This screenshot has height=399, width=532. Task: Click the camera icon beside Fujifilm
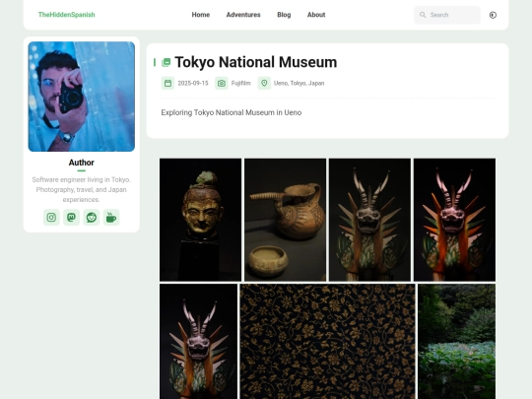[222, 83]
